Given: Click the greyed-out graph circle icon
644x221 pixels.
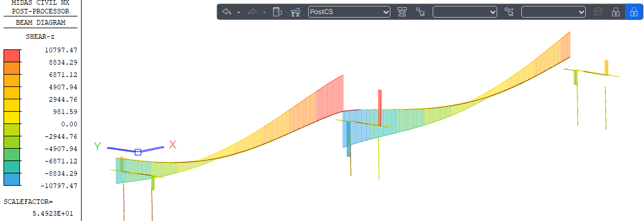Looking at the screenshot, I should coord(598,12).
